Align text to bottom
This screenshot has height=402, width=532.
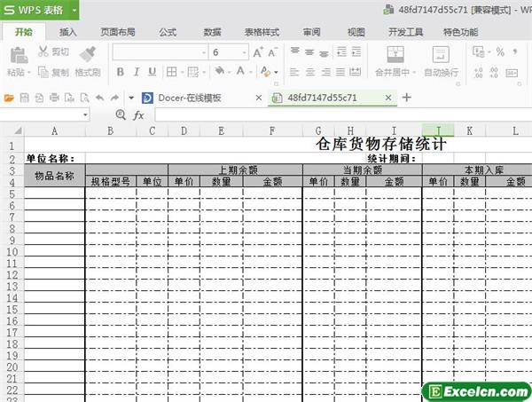324,52
